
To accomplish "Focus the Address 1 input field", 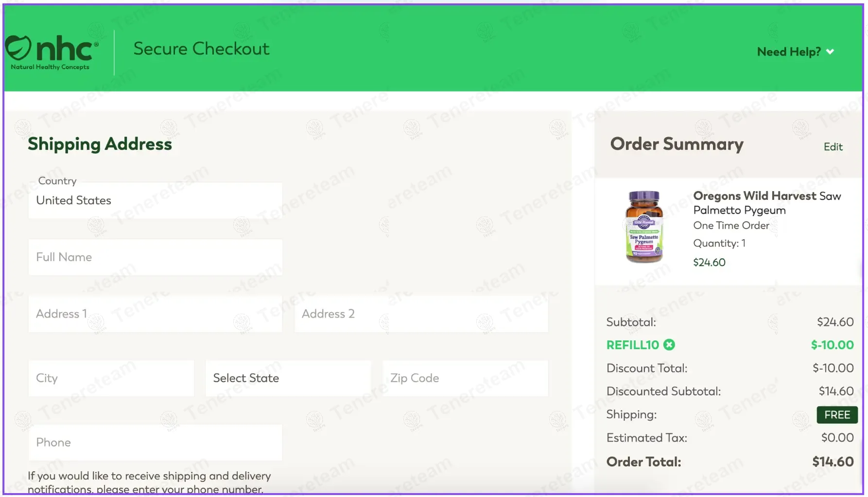I will [155, 314].
